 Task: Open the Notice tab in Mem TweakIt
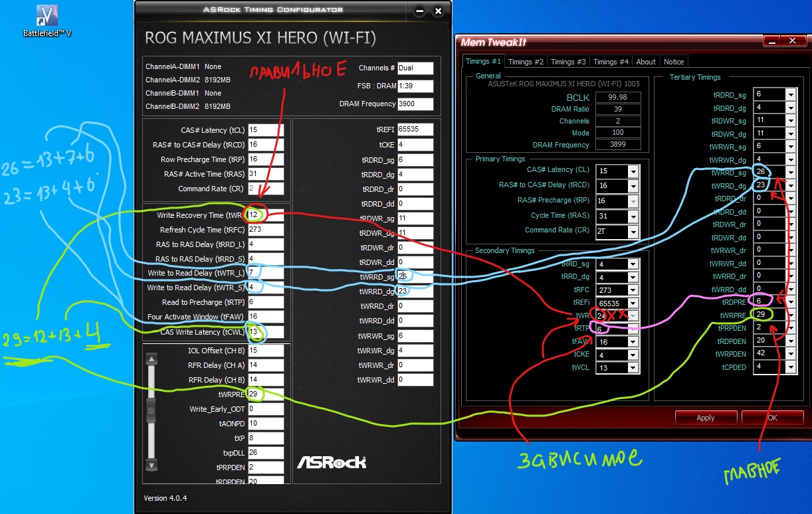[674, 62]
